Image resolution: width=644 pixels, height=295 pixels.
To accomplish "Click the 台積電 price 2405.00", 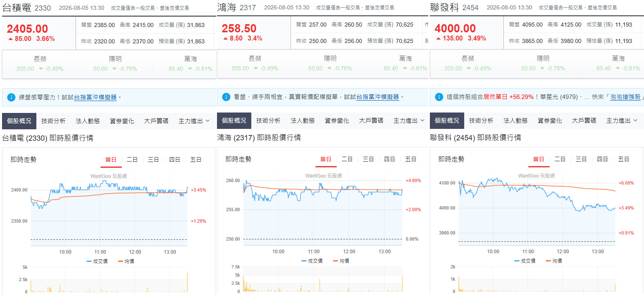I will coord(27,29).
